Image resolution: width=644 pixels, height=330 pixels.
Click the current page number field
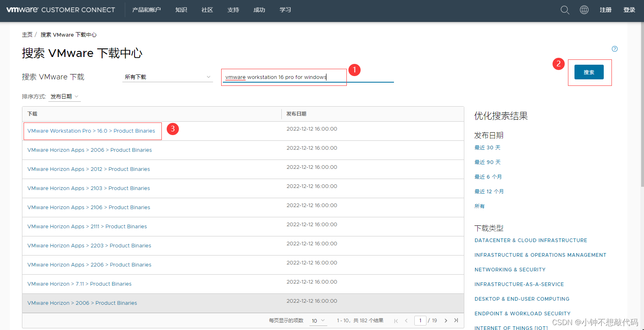pos(420,321)
